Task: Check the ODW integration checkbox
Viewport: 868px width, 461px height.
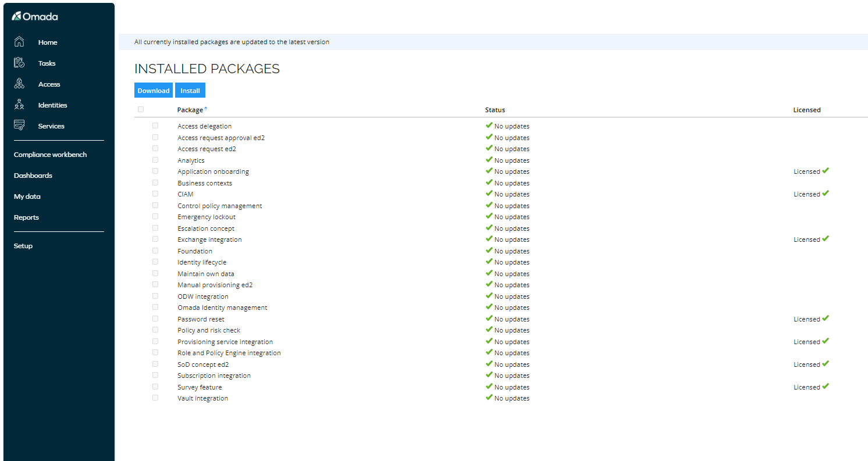Action: pyautogui.click(x=155, y=296)
